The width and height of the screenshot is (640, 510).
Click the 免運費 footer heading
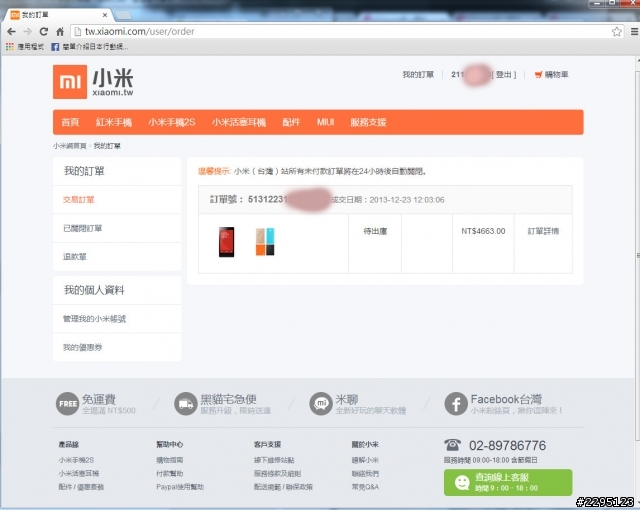[x=99, y=399]
